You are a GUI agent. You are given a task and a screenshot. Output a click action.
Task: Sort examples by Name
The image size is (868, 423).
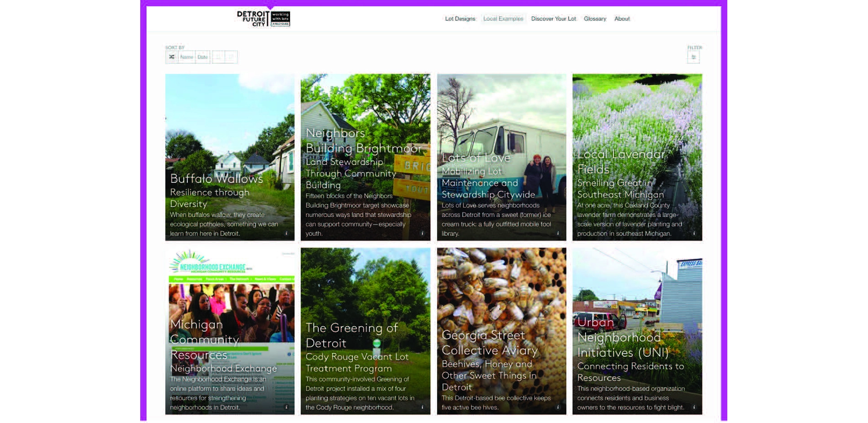186,57
